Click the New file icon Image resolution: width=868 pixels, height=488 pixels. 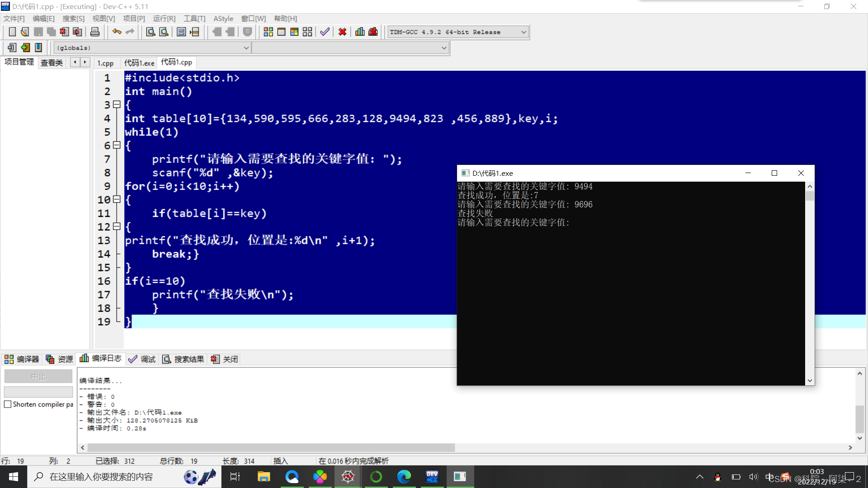12,32
